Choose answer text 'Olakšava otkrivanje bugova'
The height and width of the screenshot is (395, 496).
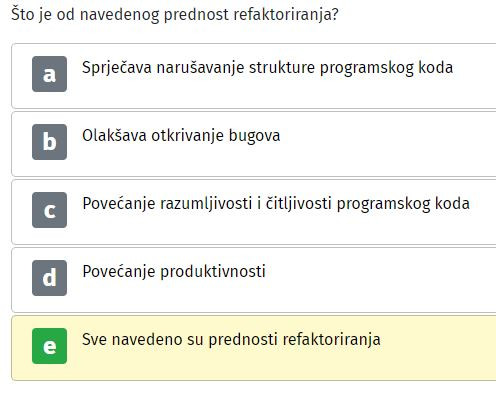(181, 136)
